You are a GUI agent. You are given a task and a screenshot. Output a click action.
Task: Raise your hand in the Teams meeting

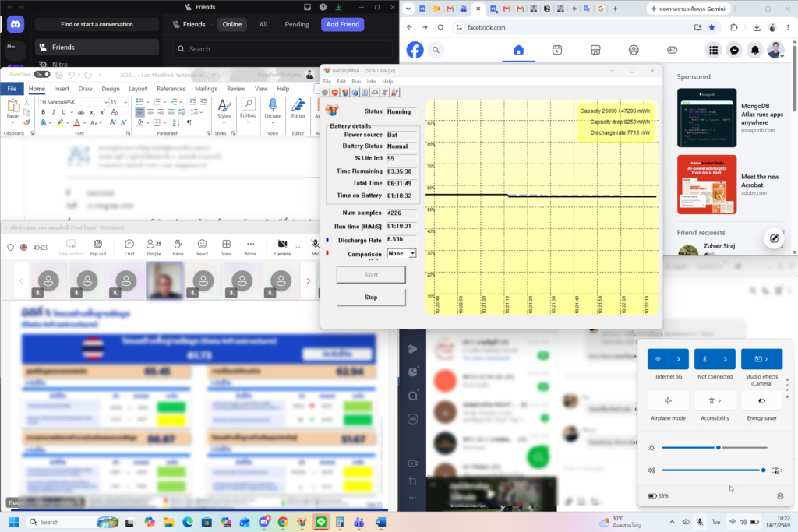(178, 247)
